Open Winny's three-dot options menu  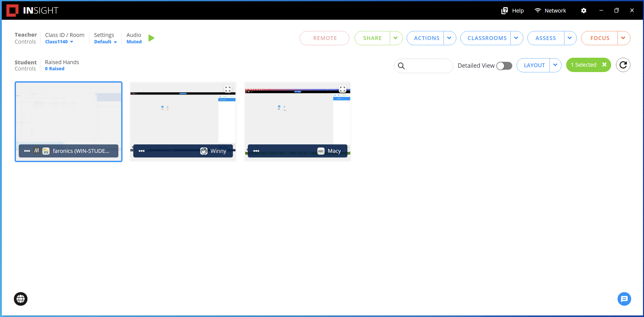(141, 151)
